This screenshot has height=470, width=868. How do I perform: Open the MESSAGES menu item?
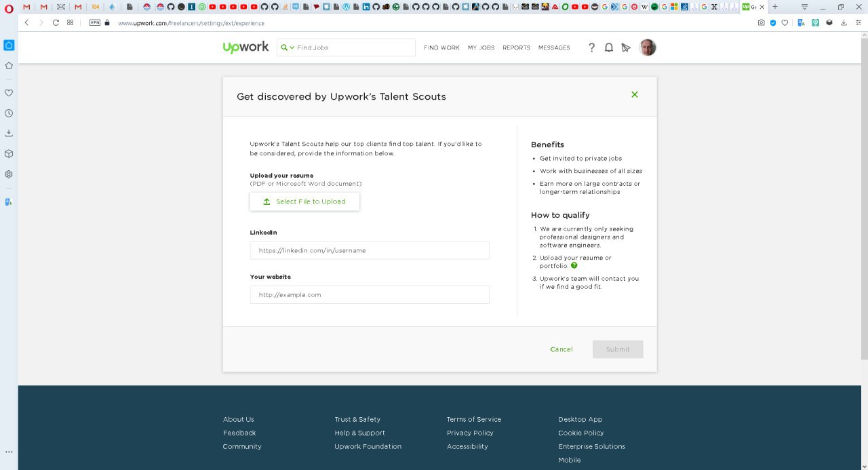point(554,48)
